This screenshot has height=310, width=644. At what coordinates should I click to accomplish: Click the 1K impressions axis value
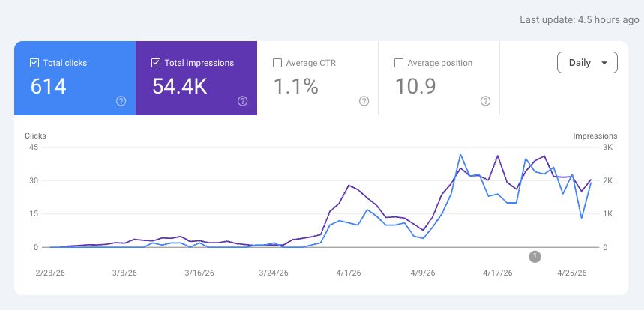pos(607,213)
